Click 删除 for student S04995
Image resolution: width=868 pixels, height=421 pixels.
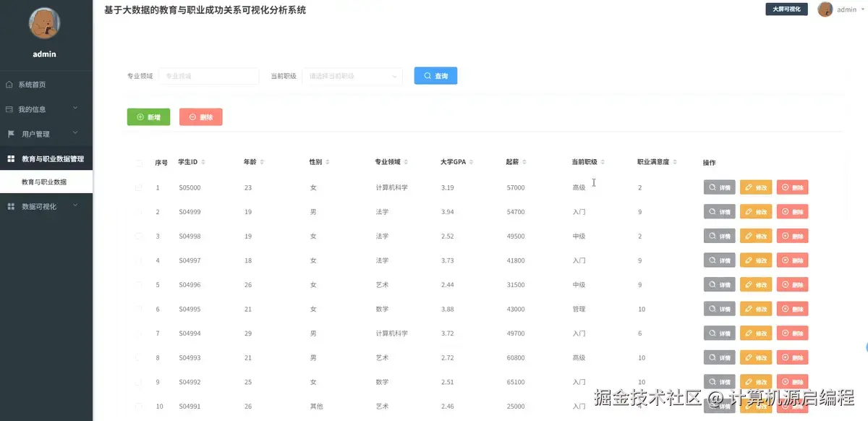coord(793,309)
